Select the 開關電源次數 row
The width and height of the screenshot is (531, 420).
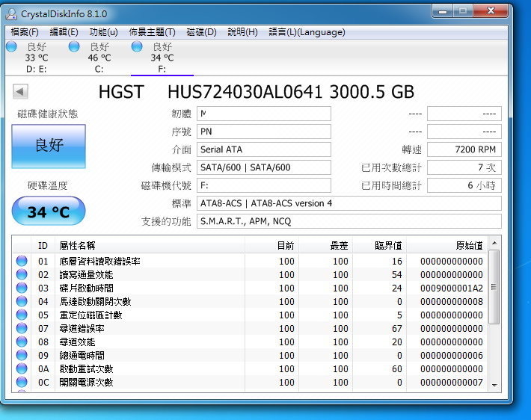(x=250, y=382)
